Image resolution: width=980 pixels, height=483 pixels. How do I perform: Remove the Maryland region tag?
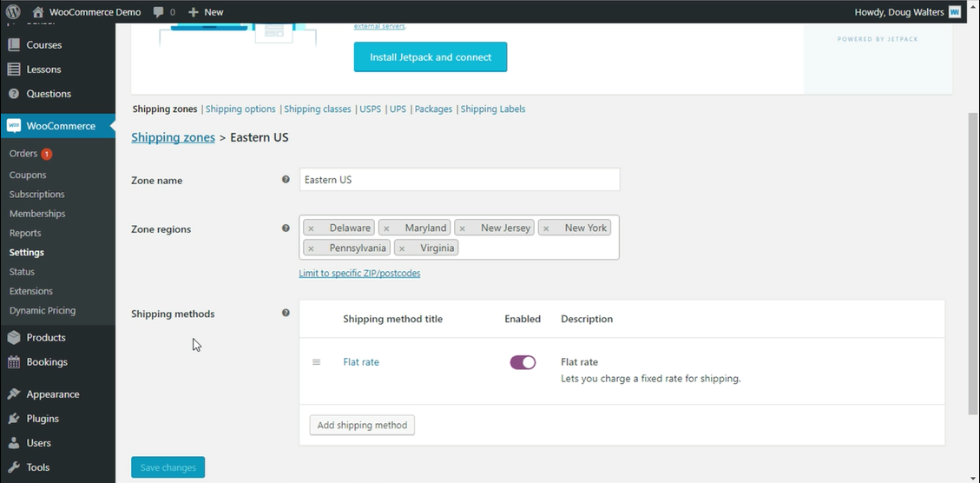[x=386, y=228]
